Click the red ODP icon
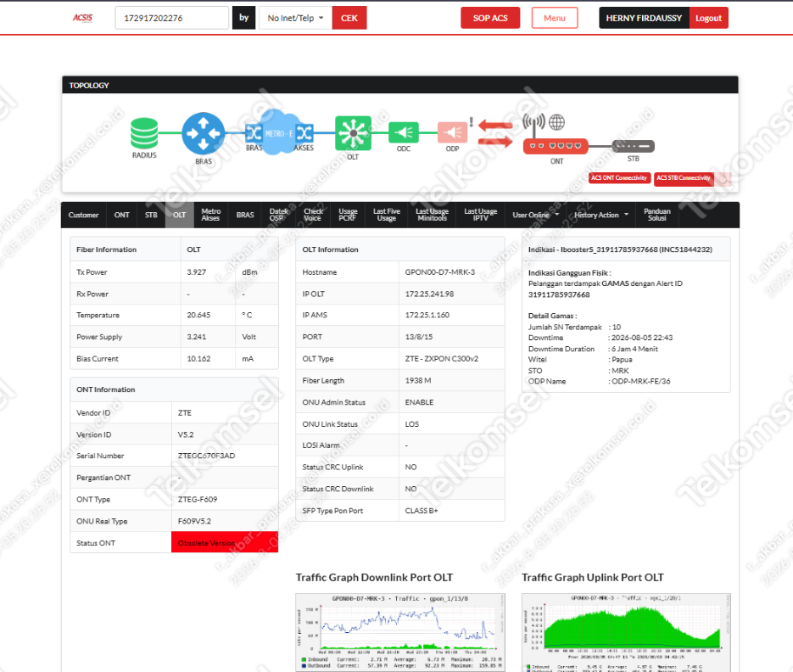 [452, 132]
